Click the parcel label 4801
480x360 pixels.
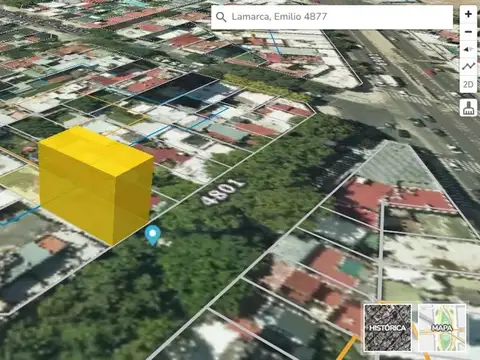pos(223,192)
